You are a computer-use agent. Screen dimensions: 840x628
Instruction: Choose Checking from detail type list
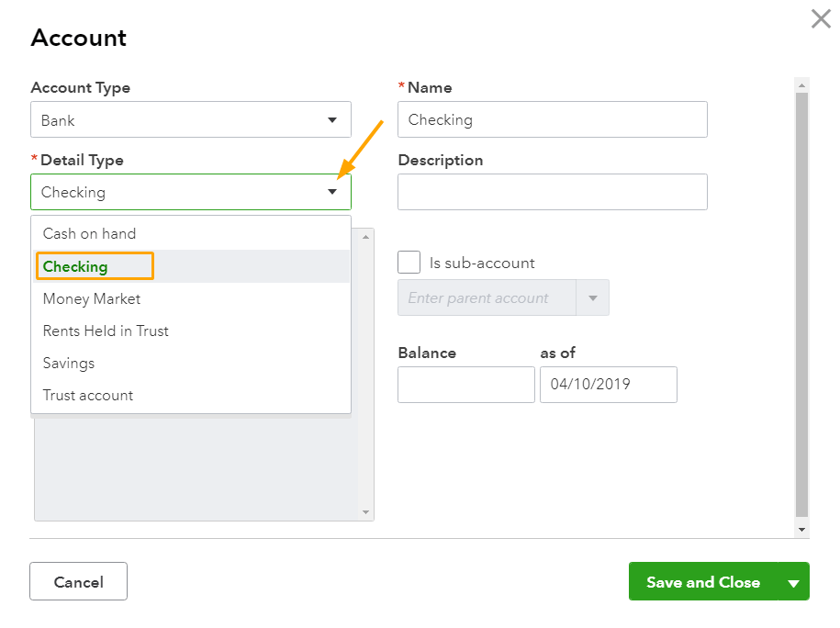click(x=75, y=267)
